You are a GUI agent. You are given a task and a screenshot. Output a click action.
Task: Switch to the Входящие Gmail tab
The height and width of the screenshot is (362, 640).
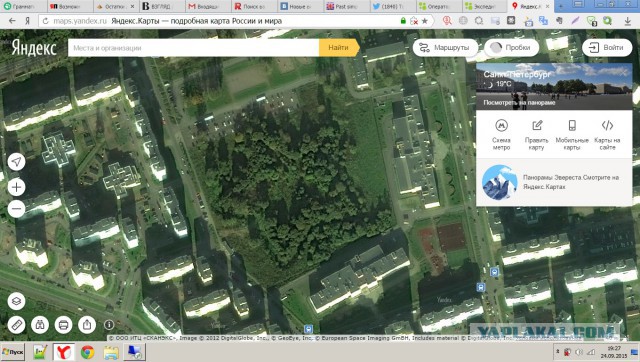click(208, 6)
